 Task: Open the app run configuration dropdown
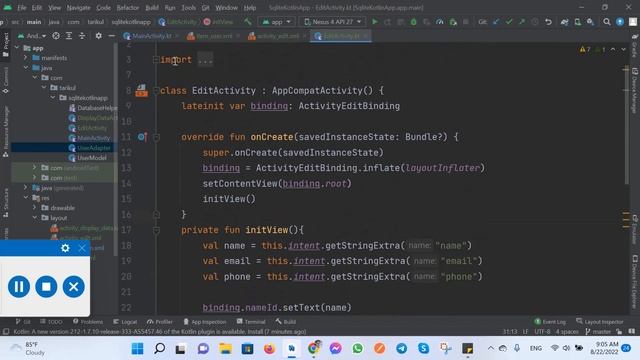(277, 22)
